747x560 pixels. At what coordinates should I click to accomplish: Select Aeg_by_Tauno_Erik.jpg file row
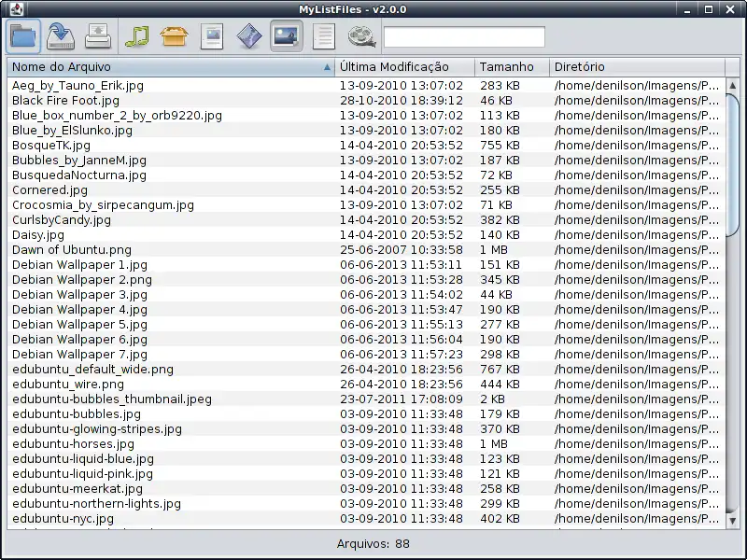pyautogui.click(x=366, y=86)
